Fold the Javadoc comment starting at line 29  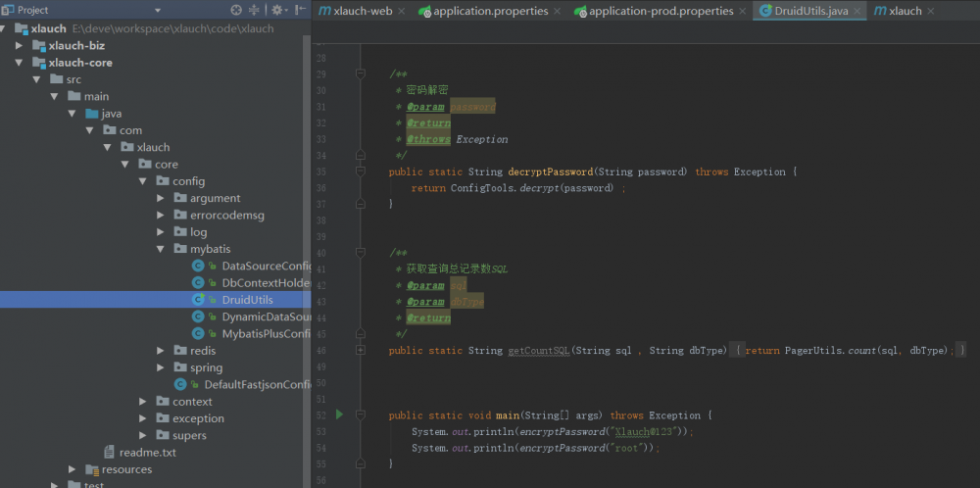360,73
